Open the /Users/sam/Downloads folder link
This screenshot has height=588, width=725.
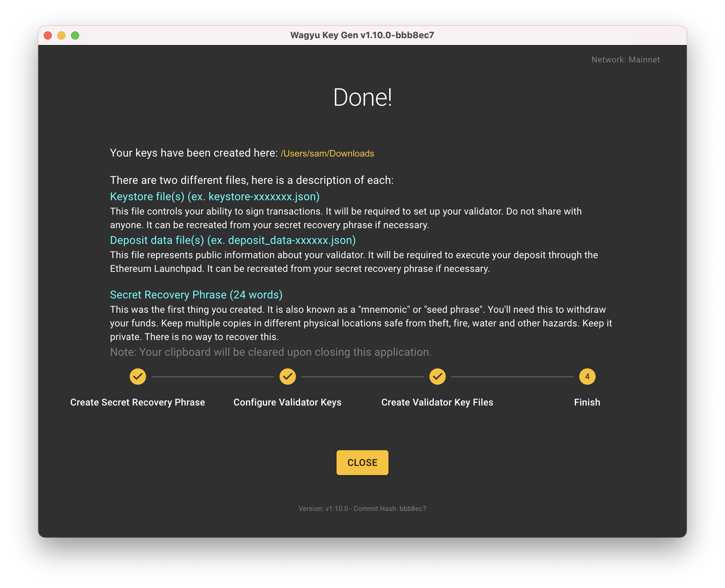327,153
